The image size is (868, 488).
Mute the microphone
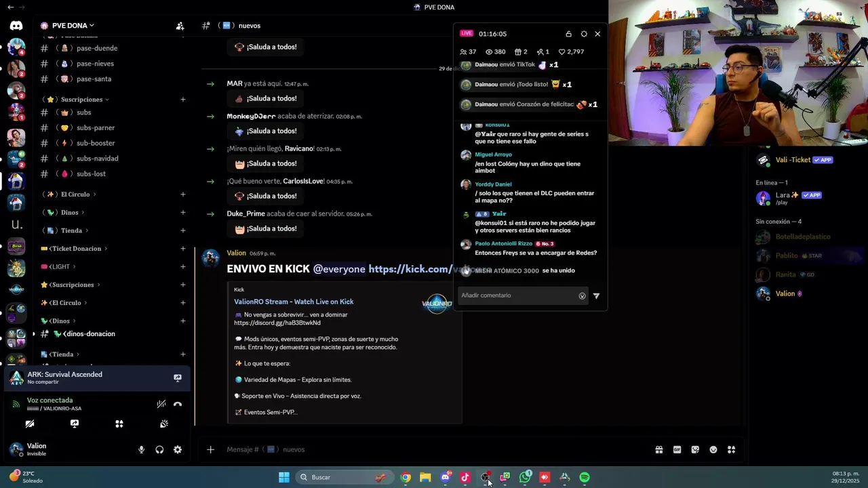[142, 449]
